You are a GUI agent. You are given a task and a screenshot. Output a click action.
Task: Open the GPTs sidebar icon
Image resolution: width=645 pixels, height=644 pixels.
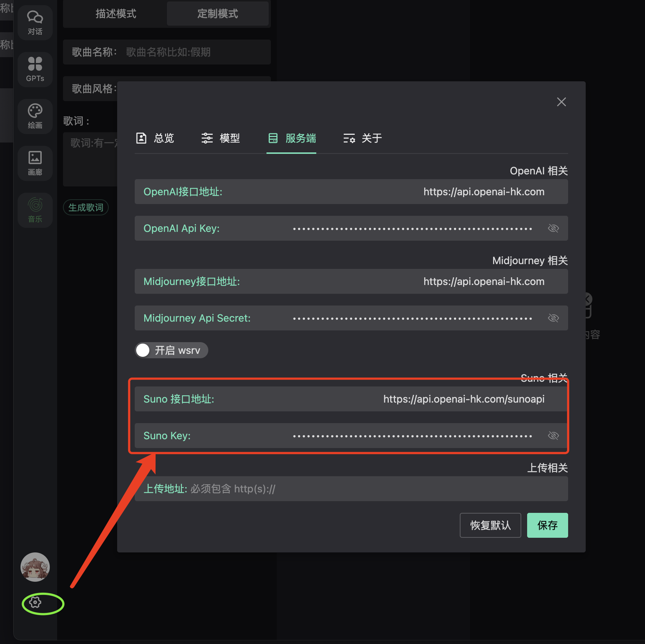[35, 69]
